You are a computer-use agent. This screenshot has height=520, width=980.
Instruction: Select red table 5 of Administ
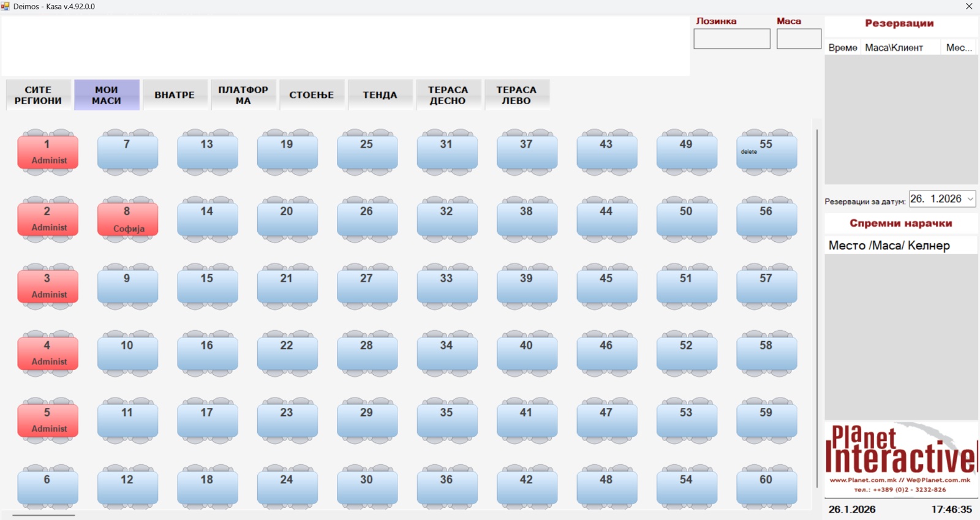point(48,420)
